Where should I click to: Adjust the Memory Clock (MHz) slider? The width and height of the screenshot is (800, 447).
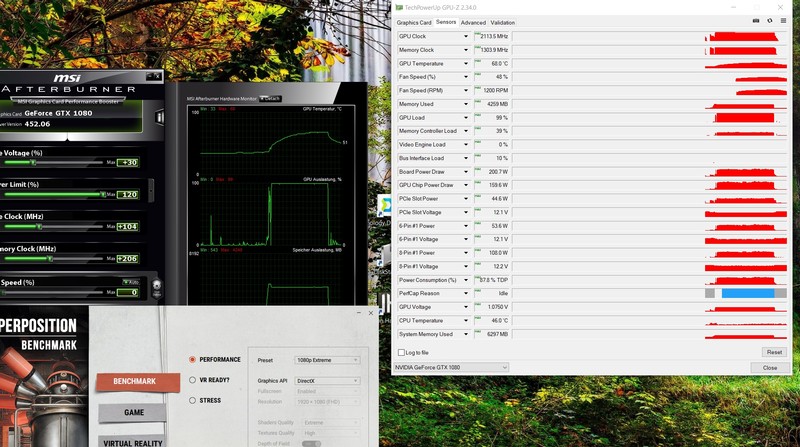pyautogui.click(x=53, y=259)
